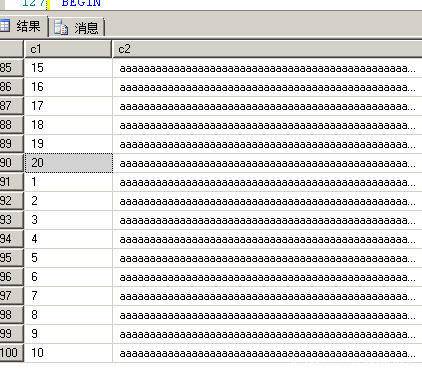Screen dimensions: 422x375
Task: Select row header 85
Action: [12, 68]
